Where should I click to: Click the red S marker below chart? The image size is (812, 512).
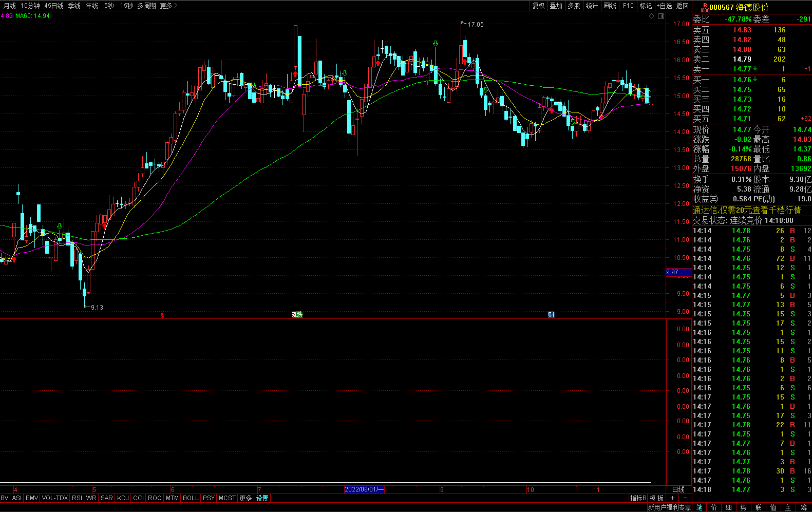[x=162, y=315]
